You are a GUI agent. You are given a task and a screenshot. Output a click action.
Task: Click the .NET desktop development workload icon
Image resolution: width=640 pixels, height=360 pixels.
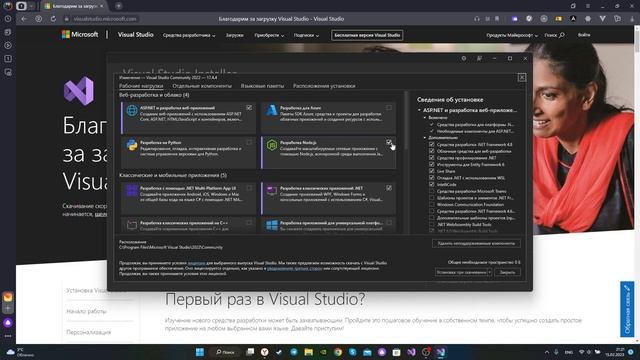click(x=272, y=191)
